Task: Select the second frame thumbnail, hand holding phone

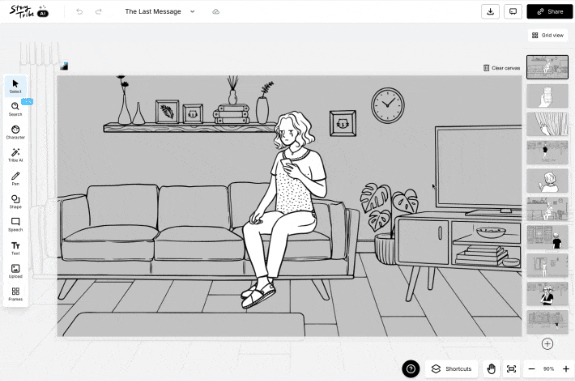Action: [x=547, y=96]
